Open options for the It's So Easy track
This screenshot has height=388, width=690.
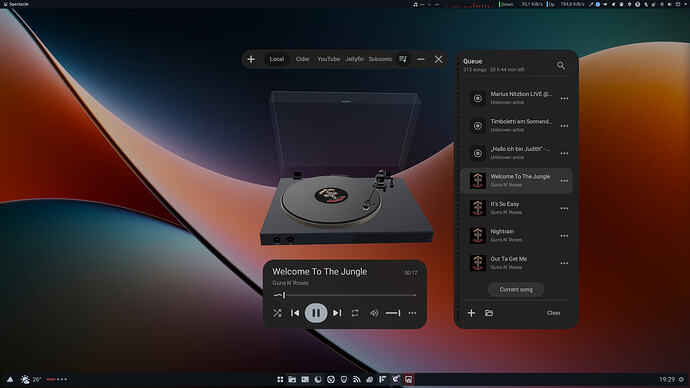tap(564, 209)
